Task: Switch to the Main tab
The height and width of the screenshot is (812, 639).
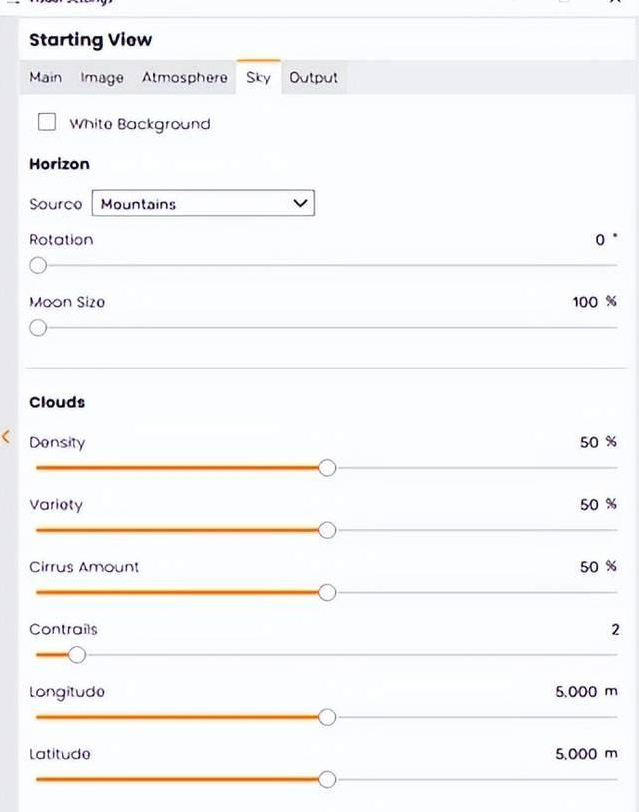Action: coord(45,78)
